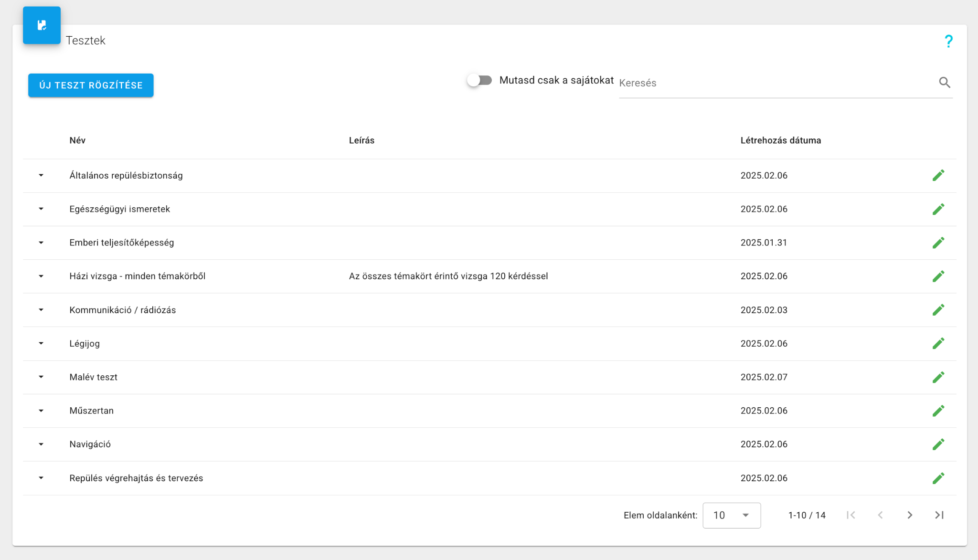Expand Kommunikáció / rádiózás row
978x560 pixels.
point(41,310)
